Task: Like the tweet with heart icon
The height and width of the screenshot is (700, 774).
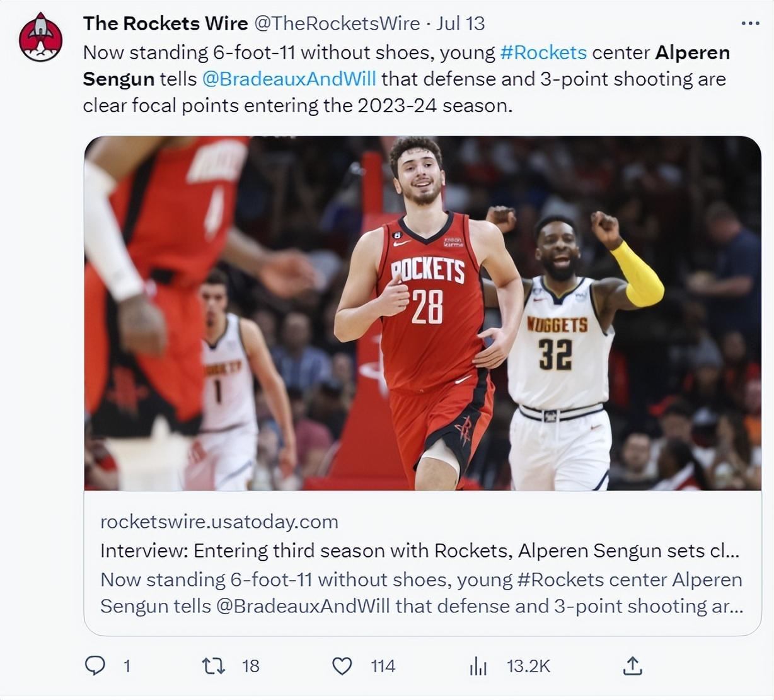Action: tap(342, 666)
